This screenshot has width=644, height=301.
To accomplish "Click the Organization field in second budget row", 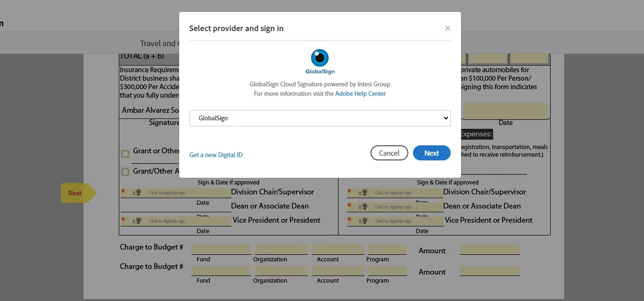I will pos(281,271).
